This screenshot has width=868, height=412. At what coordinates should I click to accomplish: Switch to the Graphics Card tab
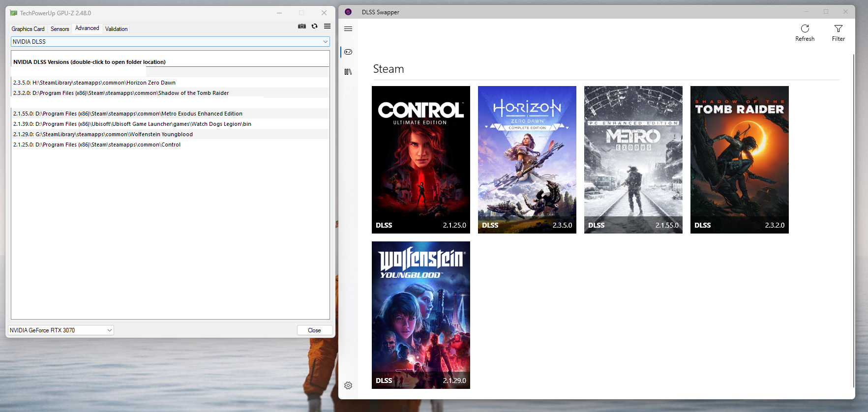pos(28,29)
